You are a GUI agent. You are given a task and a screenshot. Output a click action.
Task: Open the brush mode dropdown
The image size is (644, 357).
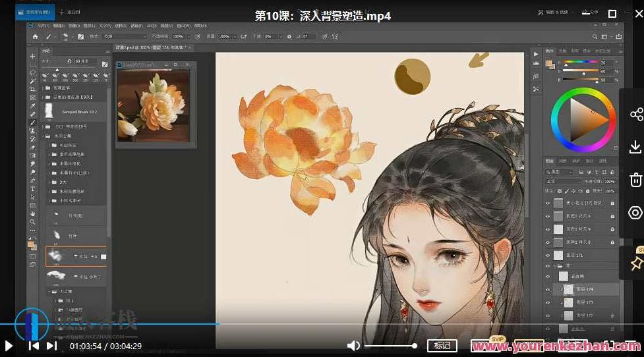(x=124, y=36)
